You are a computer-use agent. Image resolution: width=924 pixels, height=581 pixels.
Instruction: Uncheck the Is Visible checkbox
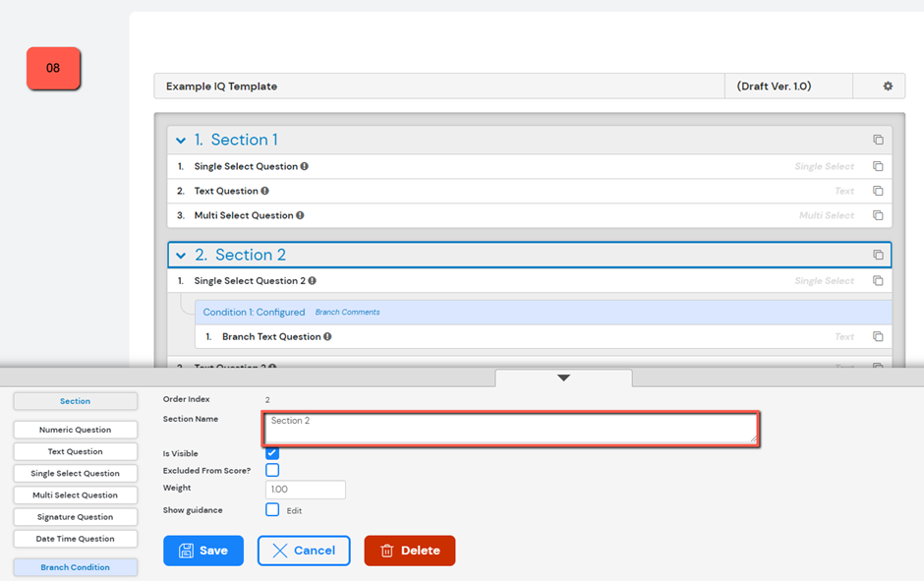(x=272, y=453)
